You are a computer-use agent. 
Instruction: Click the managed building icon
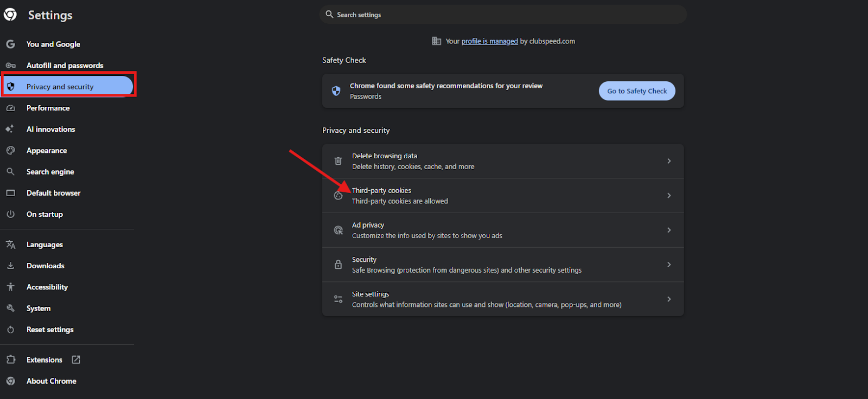(x=436, y=41)
